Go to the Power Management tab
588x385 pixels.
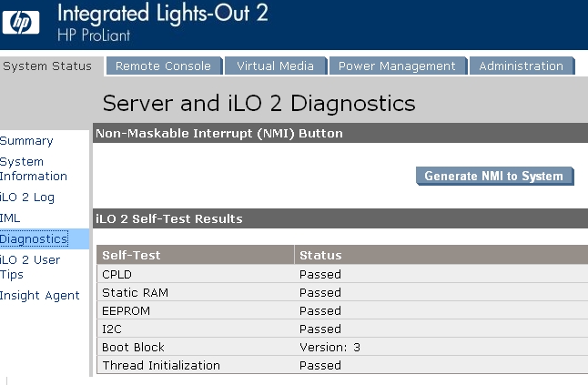pos(398,66)
